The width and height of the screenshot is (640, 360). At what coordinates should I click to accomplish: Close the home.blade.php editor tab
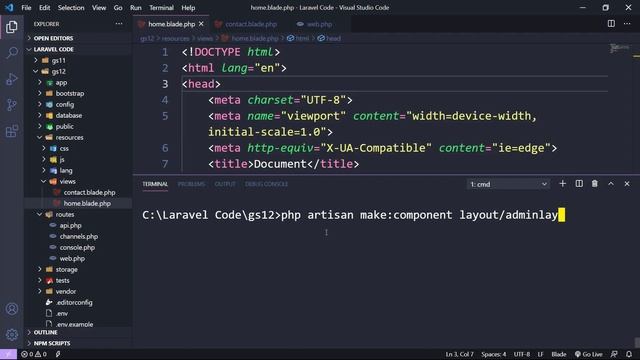click(201, 24)
